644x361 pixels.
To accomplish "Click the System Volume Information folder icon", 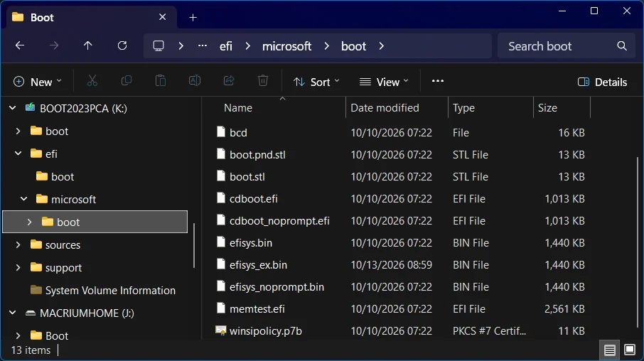I will click(x=36, y=290).
